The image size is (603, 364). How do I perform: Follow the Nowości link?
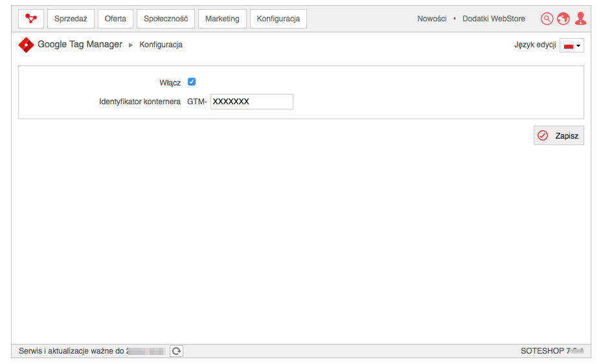[x=432, y=18]
